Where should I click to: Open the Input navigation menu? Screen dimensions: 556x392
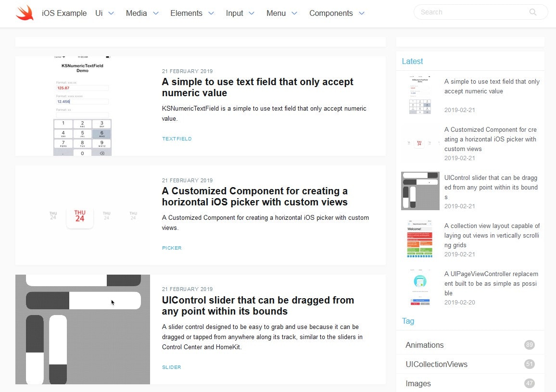coord(234,13)
